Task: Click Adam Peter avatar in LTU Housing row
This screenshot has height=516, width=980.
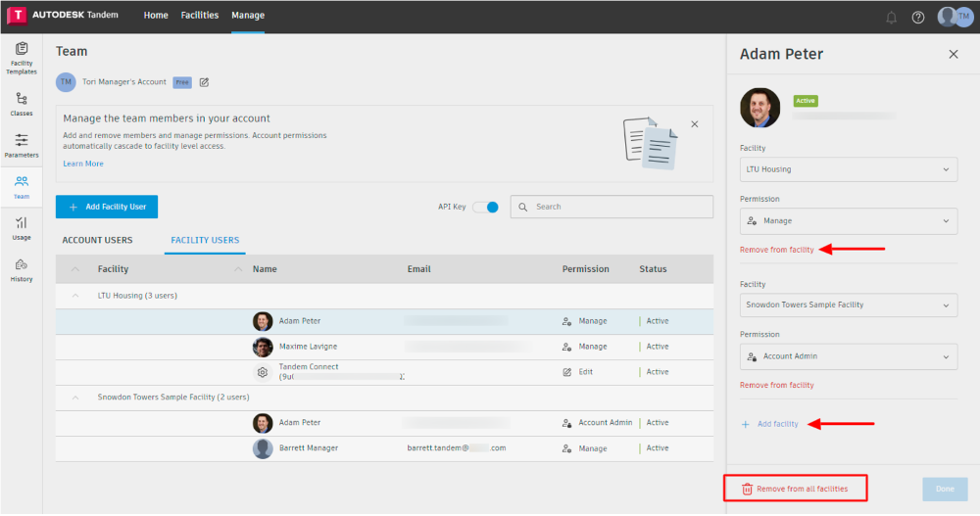Action: (x=263, y=321)
